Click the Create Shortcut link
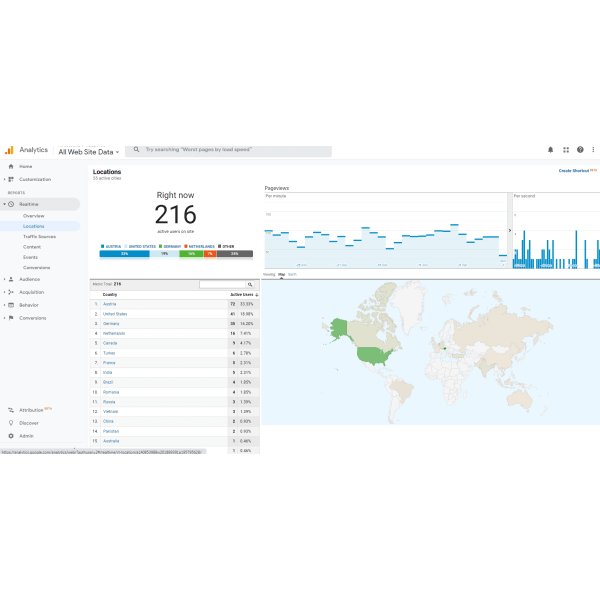The height and width of the screenshot is (600, 600). pyautogui.click(x=574, y=171)
